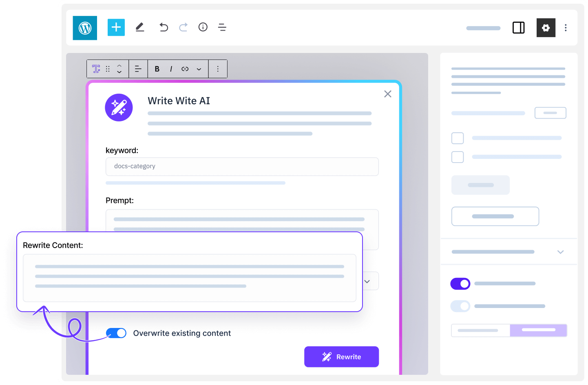
Task: Open the editor settings gear
Action: tap(546, 28)
